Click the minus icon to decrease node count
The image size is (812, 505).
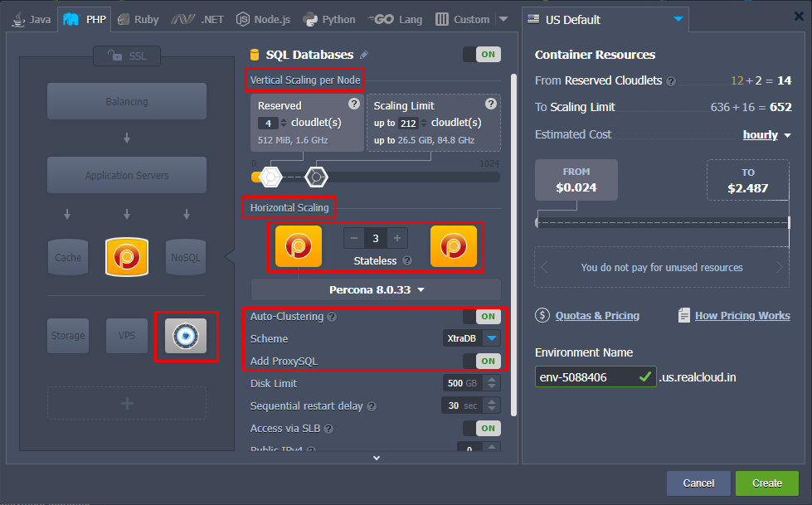tap(354, 239)
